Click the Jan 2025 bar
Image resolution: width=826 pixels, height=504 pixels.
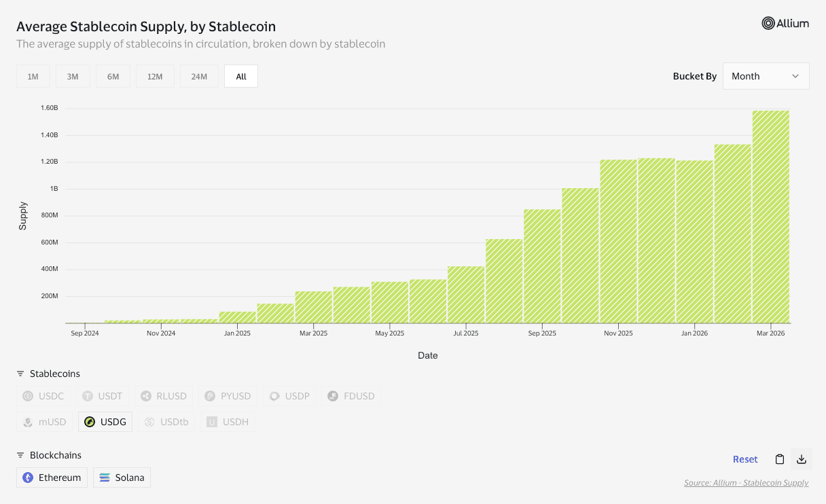[x=238, y=317]
